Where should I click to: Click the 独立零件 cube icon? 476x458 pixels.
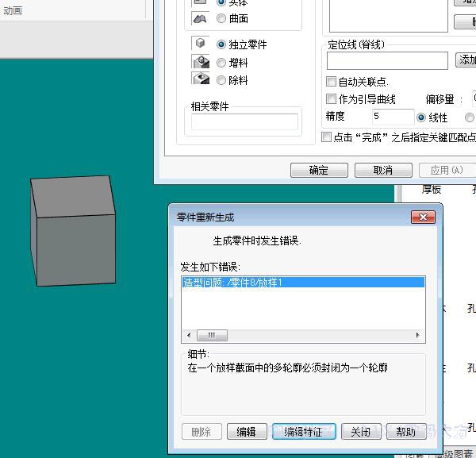(x=200, y=43)
